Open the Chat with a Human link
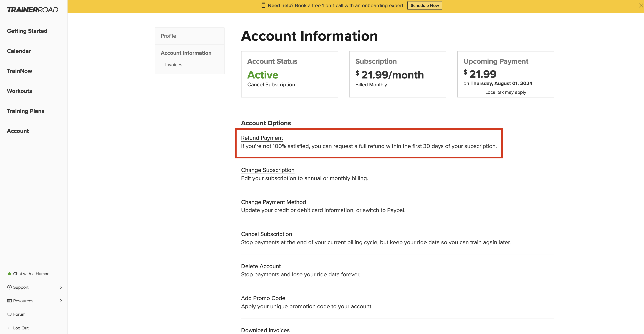This screenshot has height=334, width=644. pos(31,274)
